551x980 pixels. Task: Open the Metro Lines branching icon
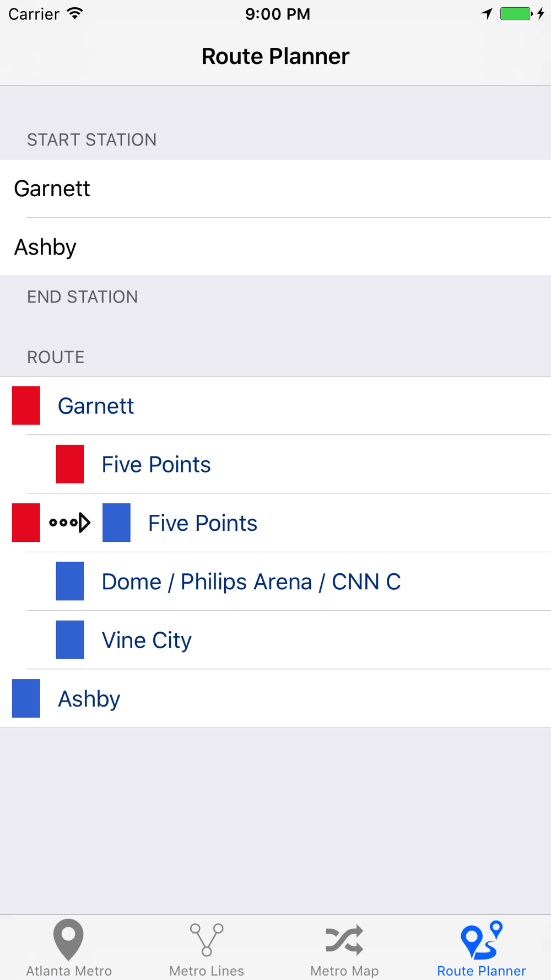click(207, 940)
